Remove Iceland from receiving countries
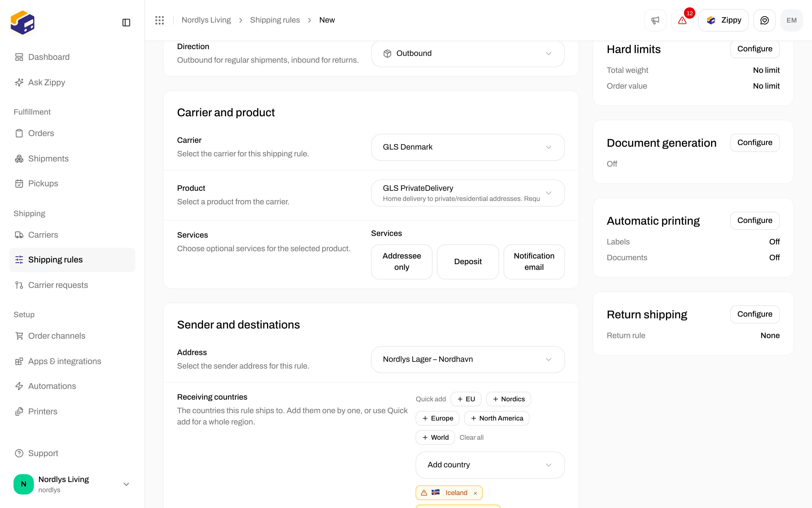This screenshot has width=812, height=508. click(x=475, y=493)
